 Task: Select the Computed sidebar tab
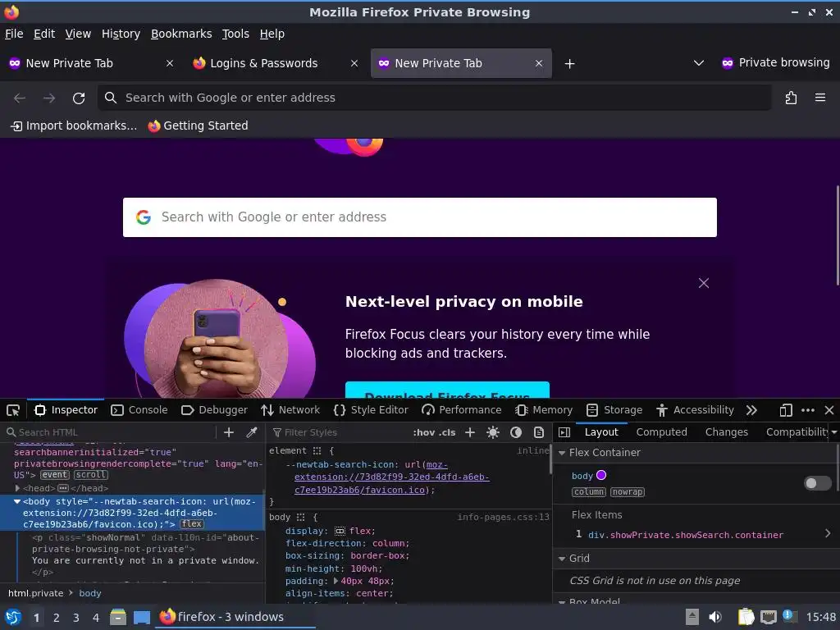662,432
